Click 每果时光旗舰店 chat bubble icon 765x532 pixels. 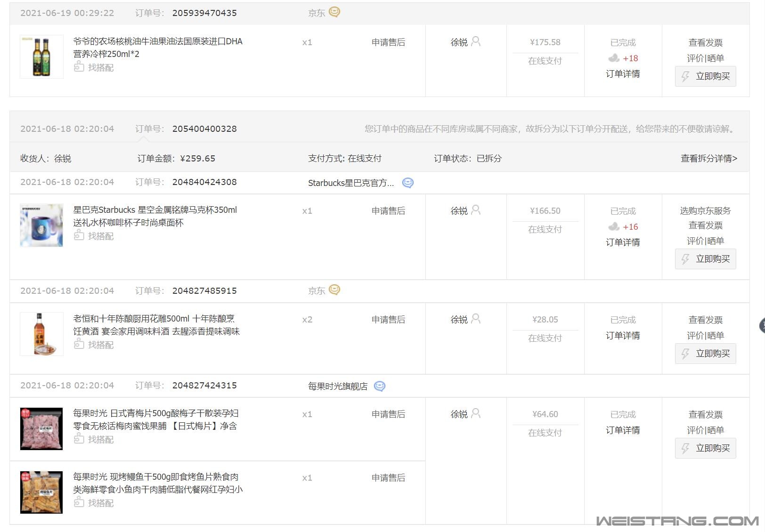click(x=380, y=386)
